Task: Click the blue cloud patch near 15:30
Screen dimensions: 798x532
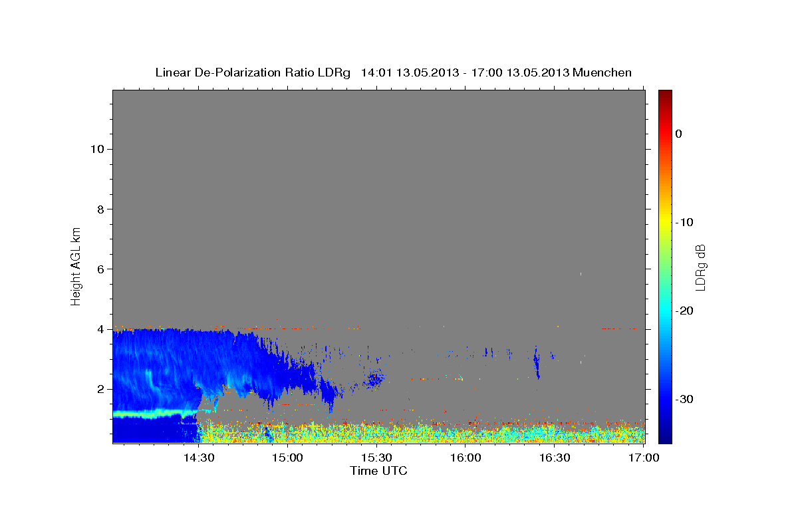Action: 376,380
